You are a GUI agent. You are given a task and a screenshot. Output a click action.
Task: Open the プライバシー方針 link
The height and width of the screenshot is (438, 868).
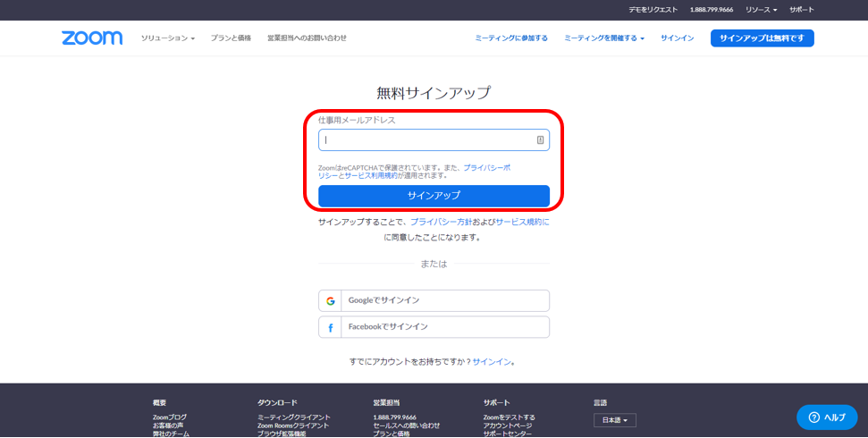point(442,222)
